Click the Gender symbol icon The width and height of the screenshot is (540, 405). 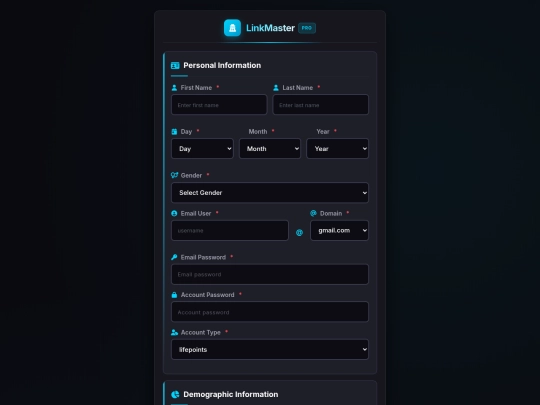point(175,175)
